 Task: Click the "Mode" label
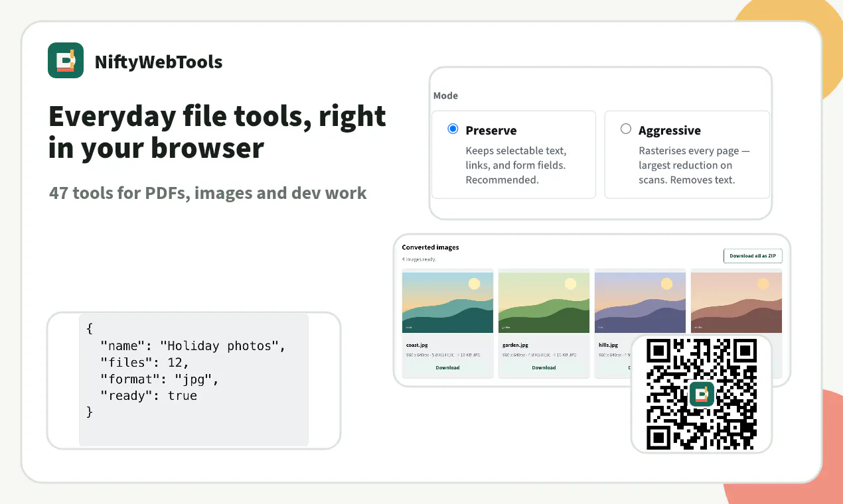click(x=445, y=95)
